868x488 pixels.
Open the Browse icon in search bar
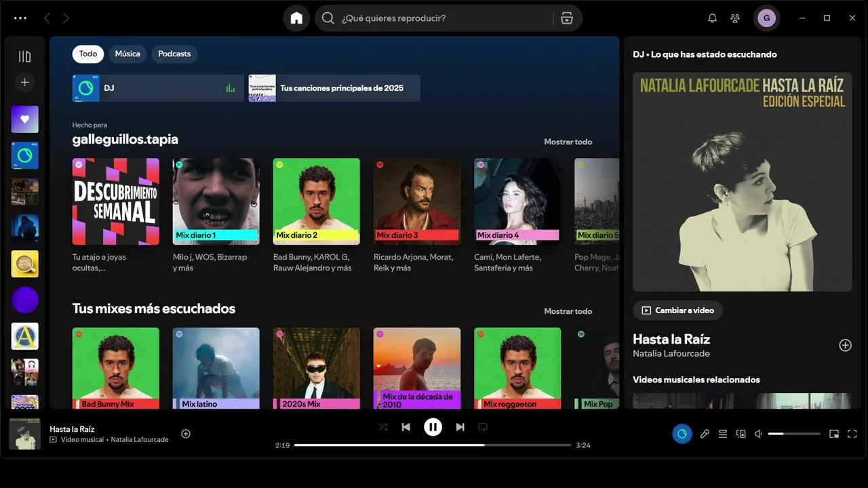click(567, 18)
